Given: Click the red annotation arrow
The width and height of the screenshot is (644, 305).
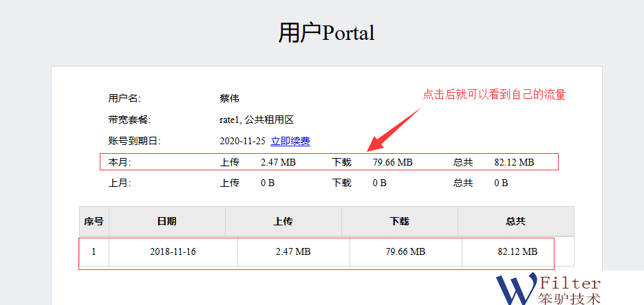Looking at the screenshot, I should pos(393,128).
